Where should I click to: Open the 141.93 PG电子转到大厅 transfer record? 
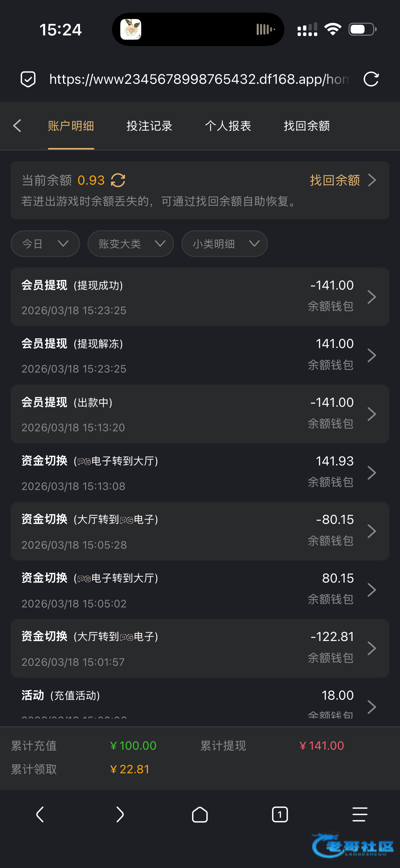coord(200,473)
